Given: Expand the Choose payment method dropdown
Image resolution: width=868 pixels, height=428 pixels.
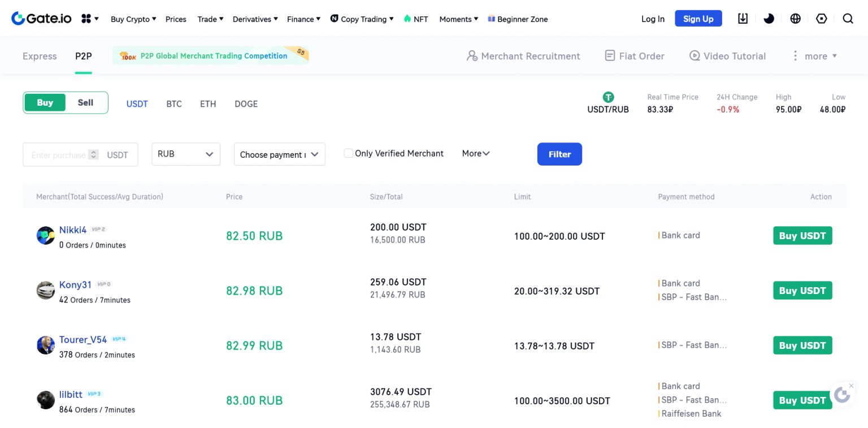Looking at the screenshot, I should pos(280,154).
